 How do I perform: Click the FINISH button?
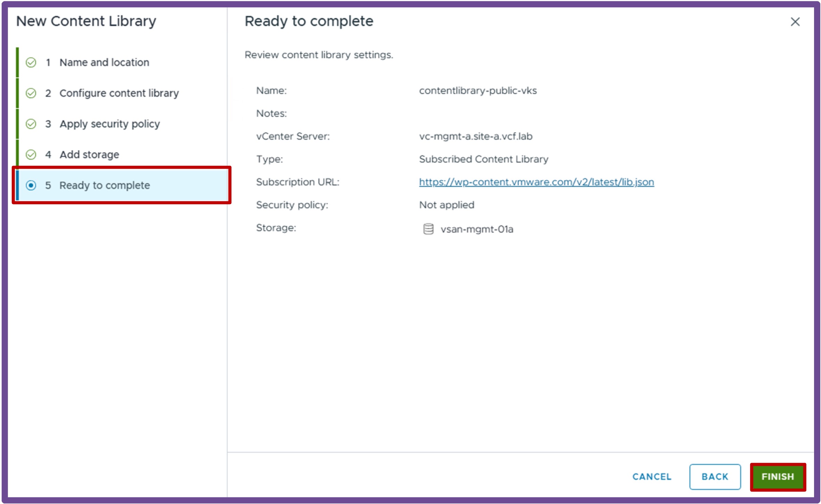(x=778, y=477)
